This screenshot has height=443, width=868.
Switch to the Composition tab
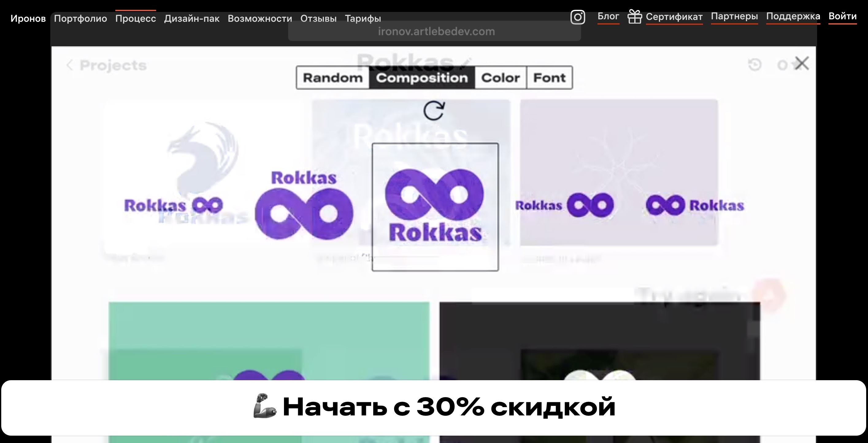422,78
